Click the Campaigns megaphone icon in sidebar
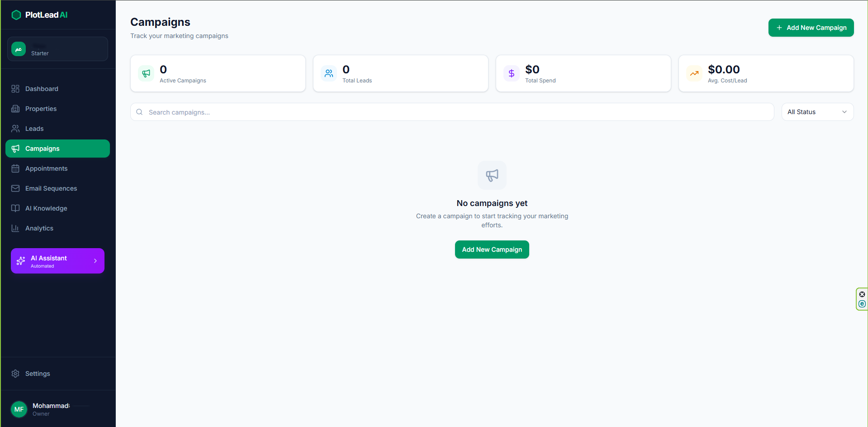 coord(15,149)
